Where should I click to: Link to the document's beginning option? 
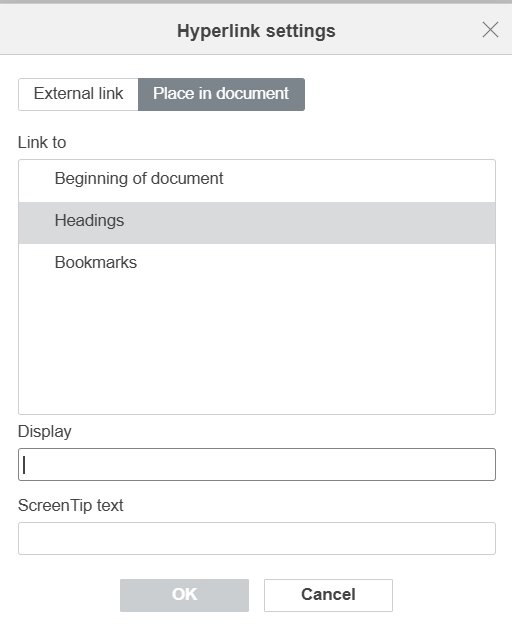pyautogui.click(x=257, y=181)
